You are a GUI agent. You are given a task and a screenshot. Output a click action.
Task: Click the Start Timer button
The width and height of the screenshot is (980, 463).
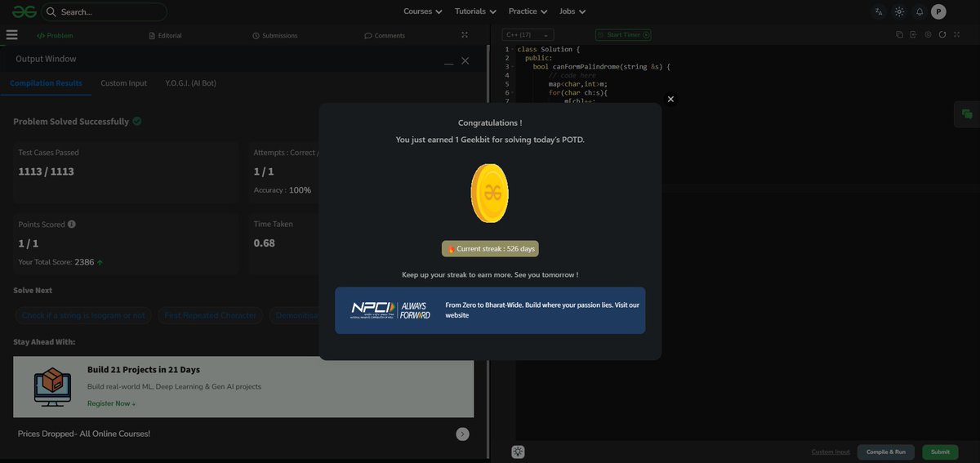pos(623,35)
